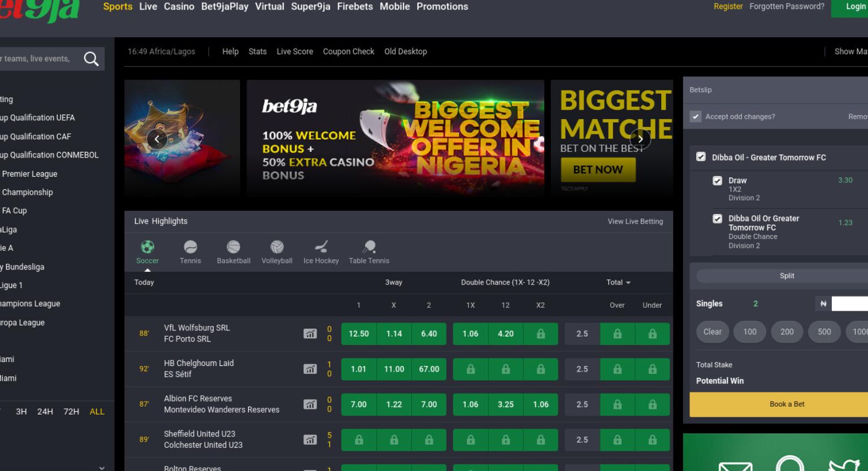Click Forgotten Password link
The height and width of the screenshot is (471, 868).
pyautogui.click(x=787, y=6)
